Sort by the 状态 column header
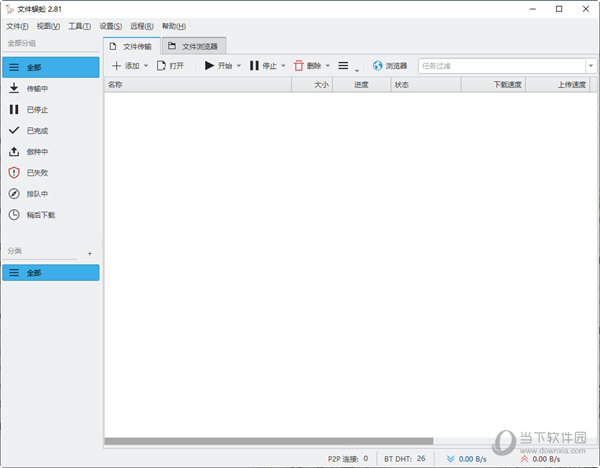Viewport: 600px width, 468px height. (x=426, y=85)
